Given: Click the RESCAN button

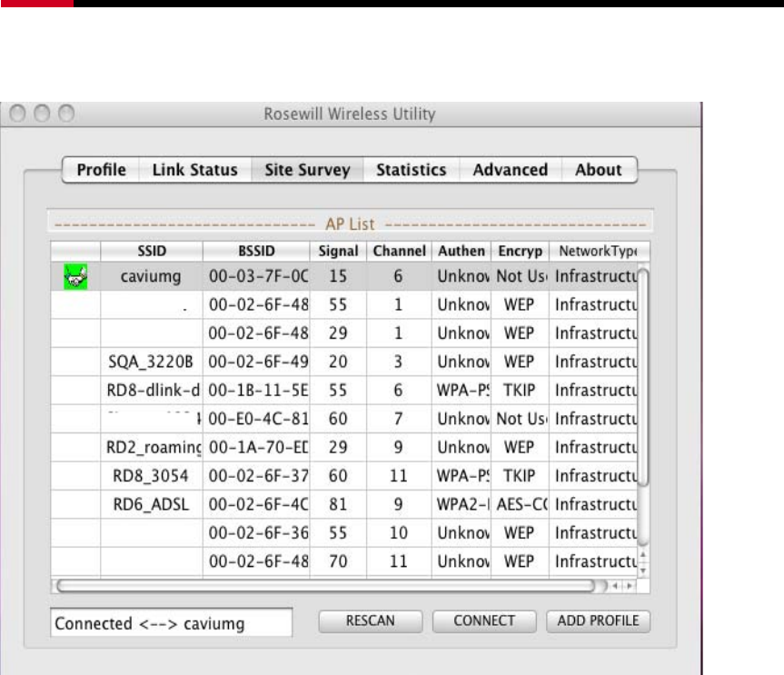Looking at the screenshot, I should coord(371,621).
